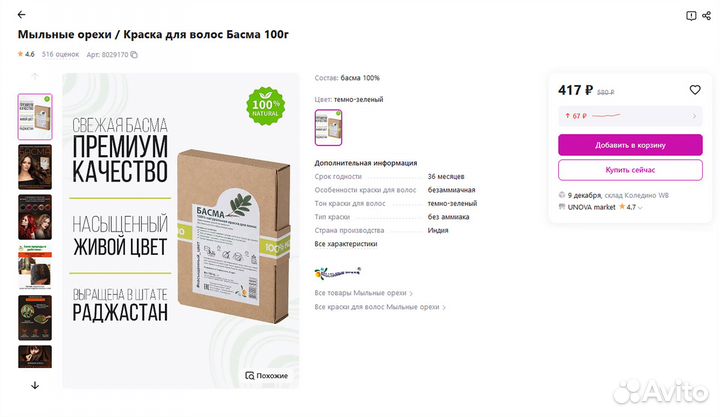Click the Мыльные орехи brand logo
The height and width of the screenshot is (417, 720).
tap(337, 271)
